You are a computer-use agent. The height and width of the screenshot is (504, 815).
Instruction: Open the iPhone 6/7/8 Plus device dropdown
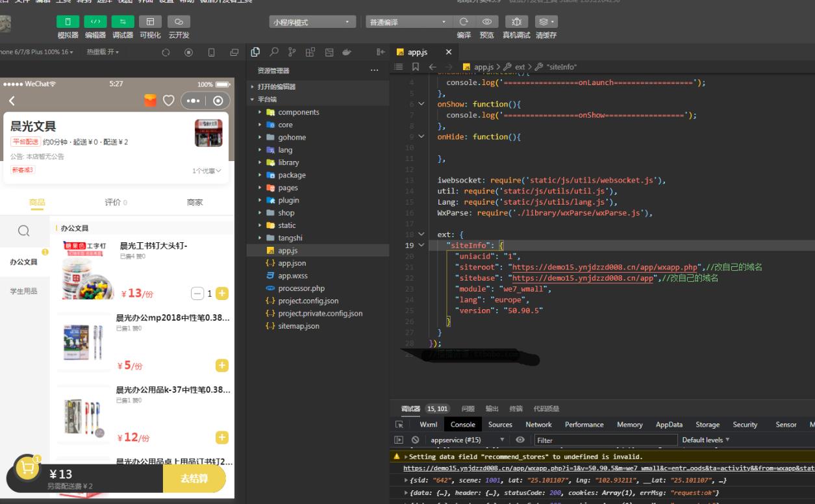click(x=36, y=52)
